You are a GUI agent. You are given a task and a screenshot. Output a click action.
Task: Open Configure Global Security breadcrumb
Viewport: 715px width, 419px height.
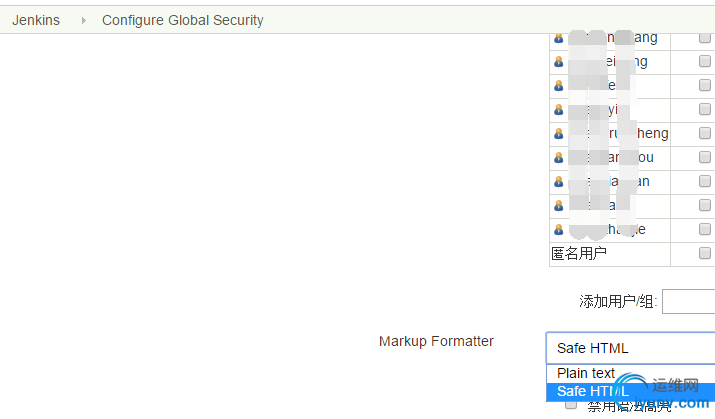(183, 21)
